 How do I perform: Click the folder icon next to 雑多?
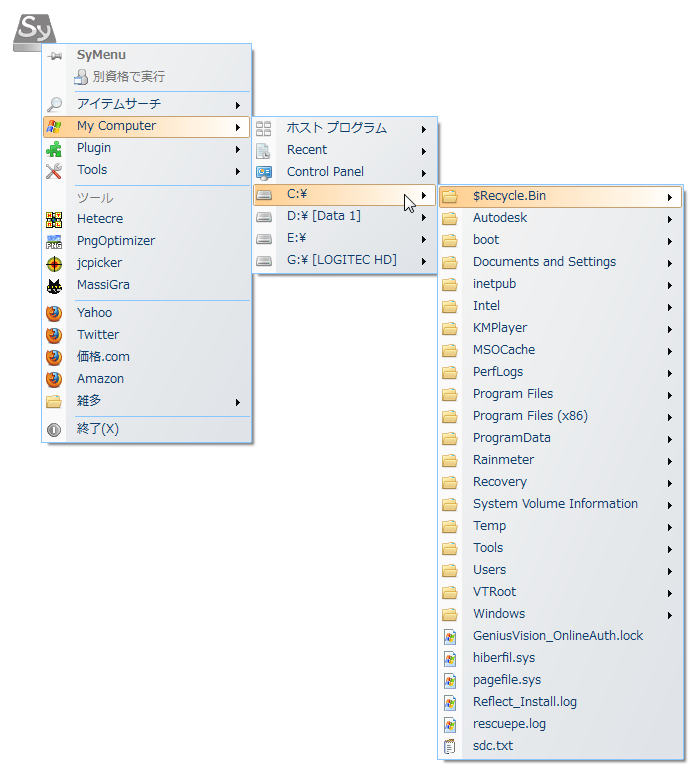click(54, 402)
